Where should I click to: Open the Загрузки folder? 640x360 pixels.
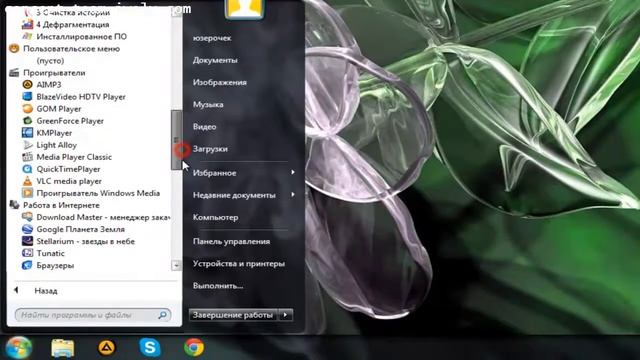(x=210, y=149)
